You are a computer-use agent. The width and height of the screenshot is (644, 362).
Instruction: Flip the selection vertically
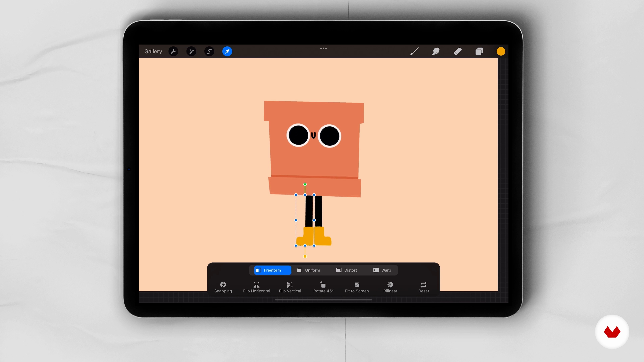tap(290, 287)
